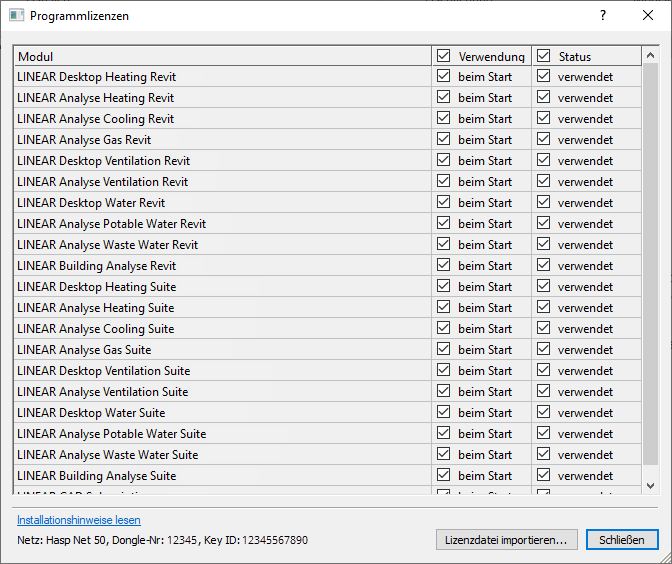Toggle verwendet for Desktop Heating Suite
672x564 pixels.
tap(543, 286)
